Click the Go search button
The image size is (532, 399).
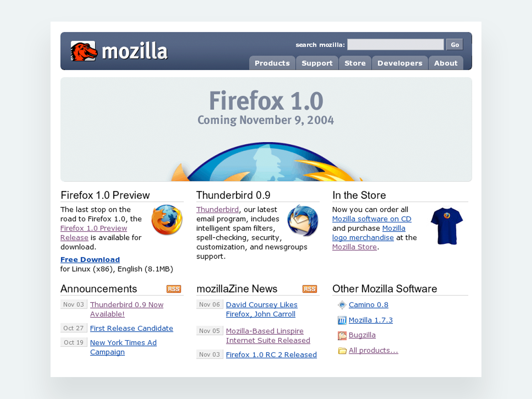point(455,45)
